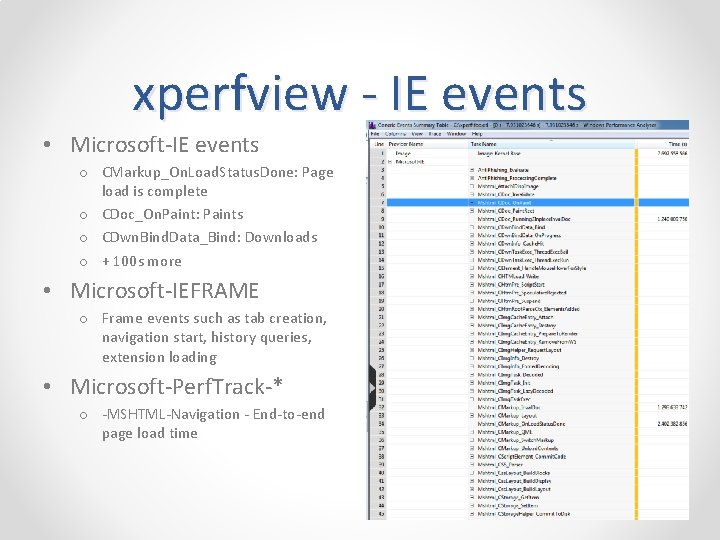
Task: Open the File menu in Performance Analyzer
Action: point(375,134)
